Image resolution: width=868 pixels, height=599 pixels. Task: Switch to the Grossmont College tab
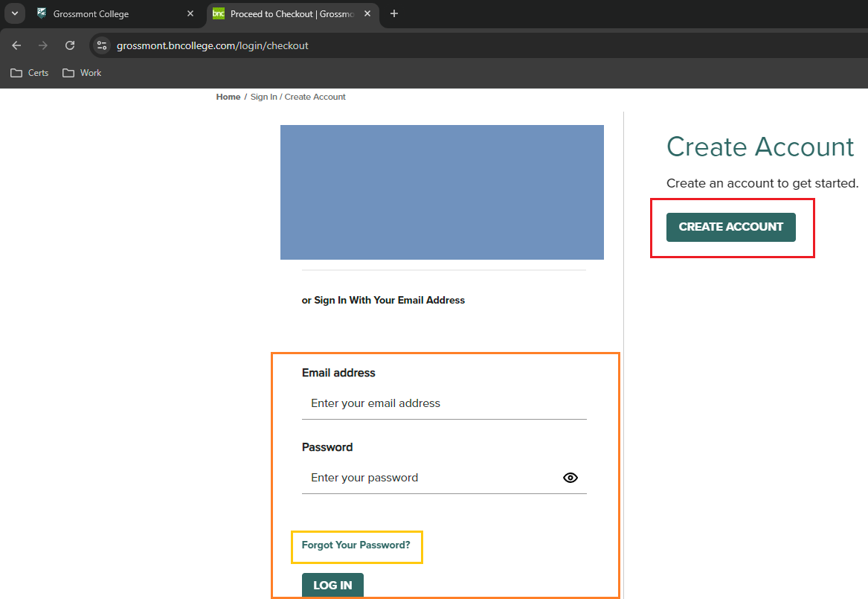click(x=104, y=13)
